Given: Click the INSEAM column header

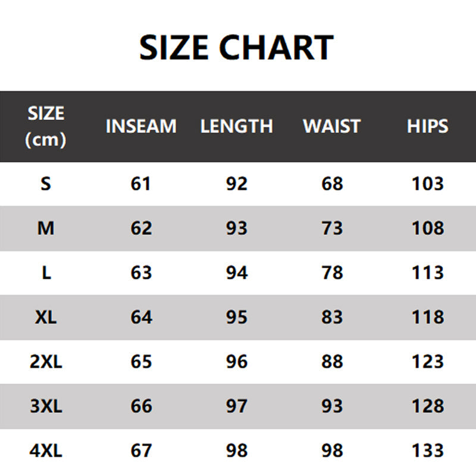Looking at the screenshot, I should point(141,126).
